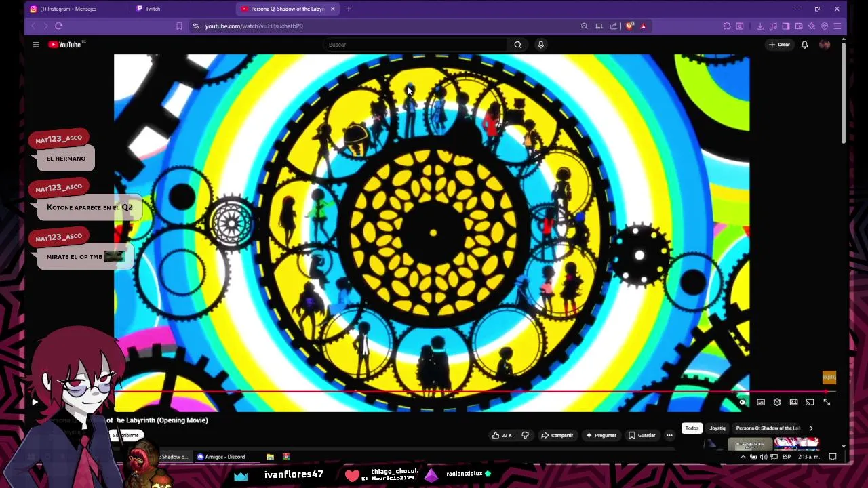Open the zoom magnifier in address bar

coord(584,26)
